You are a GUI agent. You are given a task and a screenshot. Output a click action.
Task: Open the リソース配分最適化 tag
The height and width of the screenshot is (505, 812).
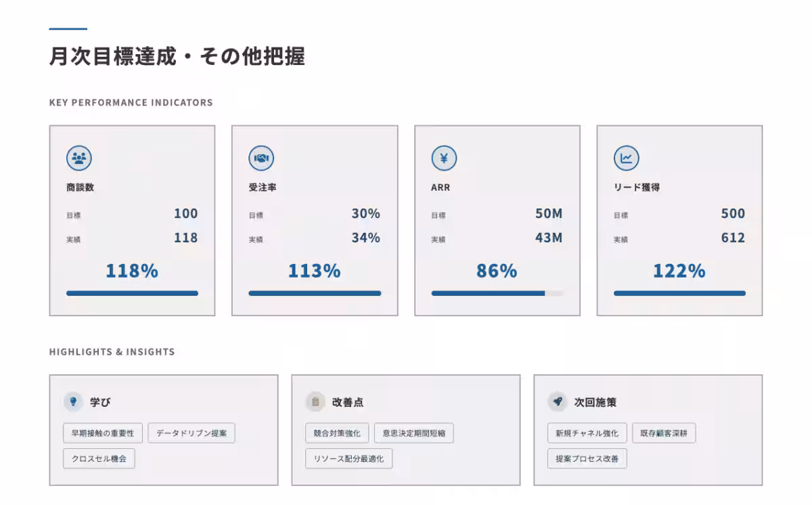coord(348,458)
